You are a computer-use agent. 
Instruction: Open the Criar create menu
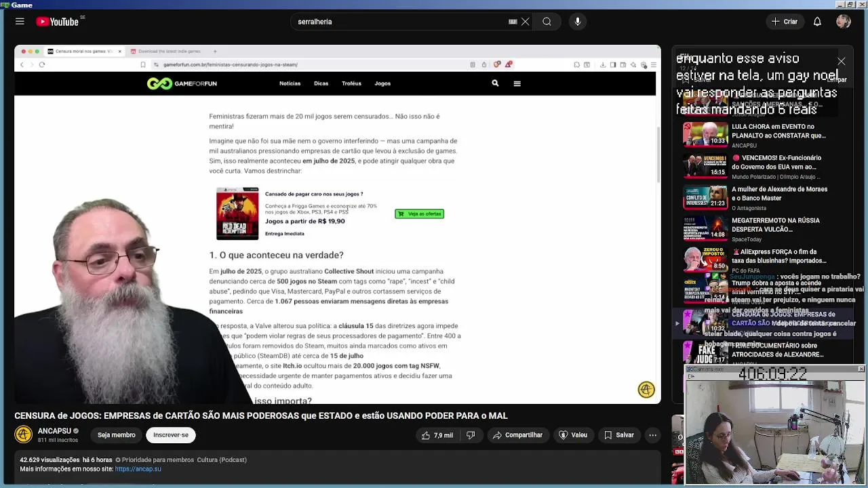coord(785,22)
